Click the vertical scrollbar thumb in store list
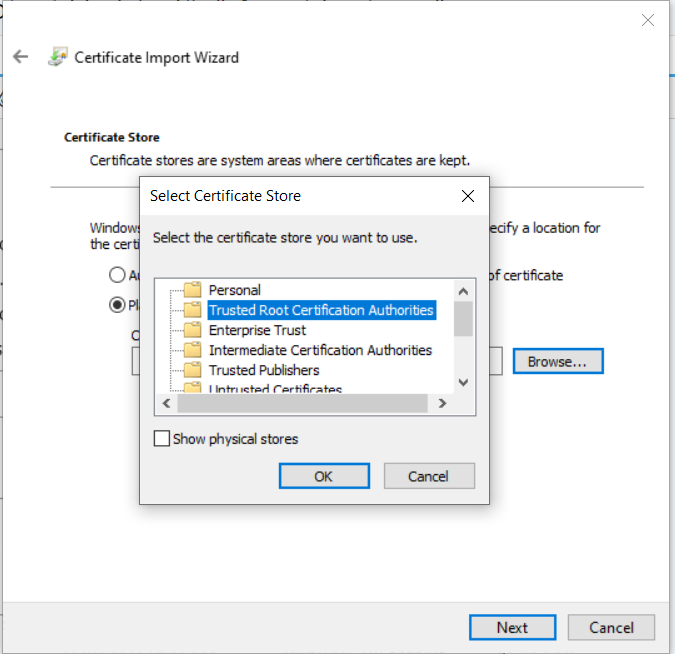 (x=463, y=319)
